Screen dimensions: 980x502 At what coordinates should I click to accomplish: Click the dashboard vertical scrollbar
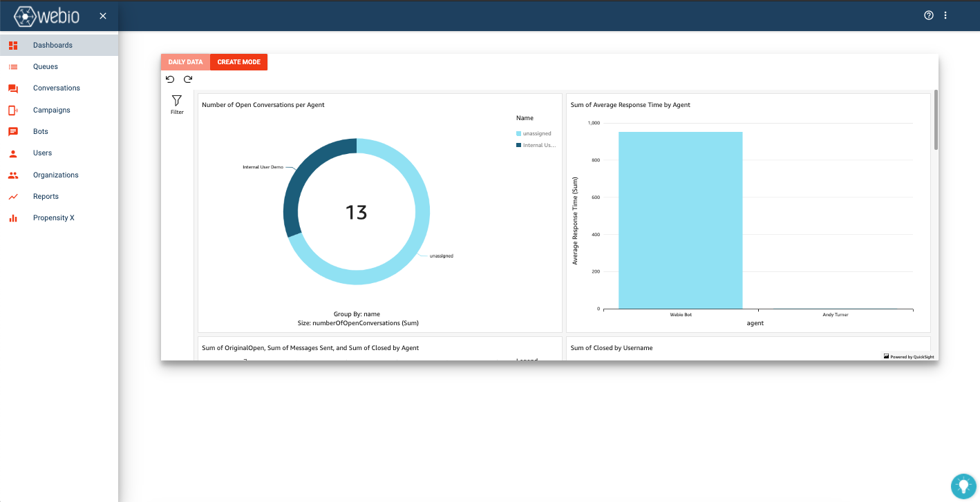pyautogui.click(x=936, y=119)
